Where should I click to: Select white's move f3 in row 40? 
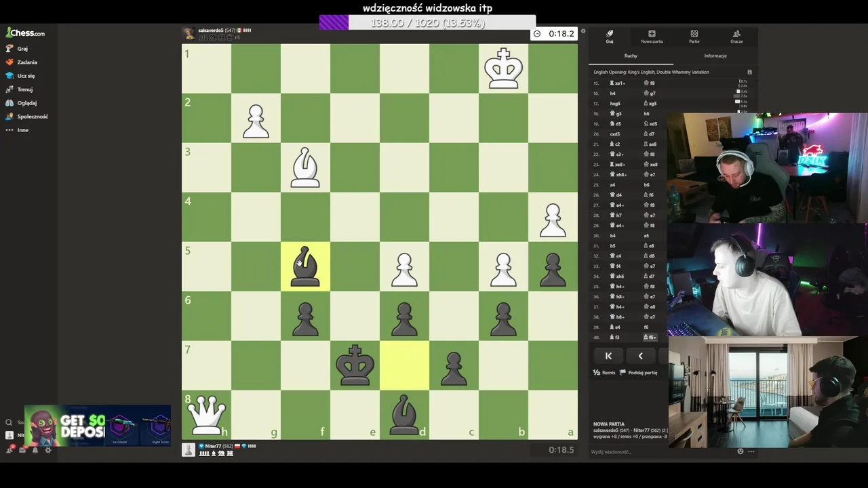coord(614,338)
